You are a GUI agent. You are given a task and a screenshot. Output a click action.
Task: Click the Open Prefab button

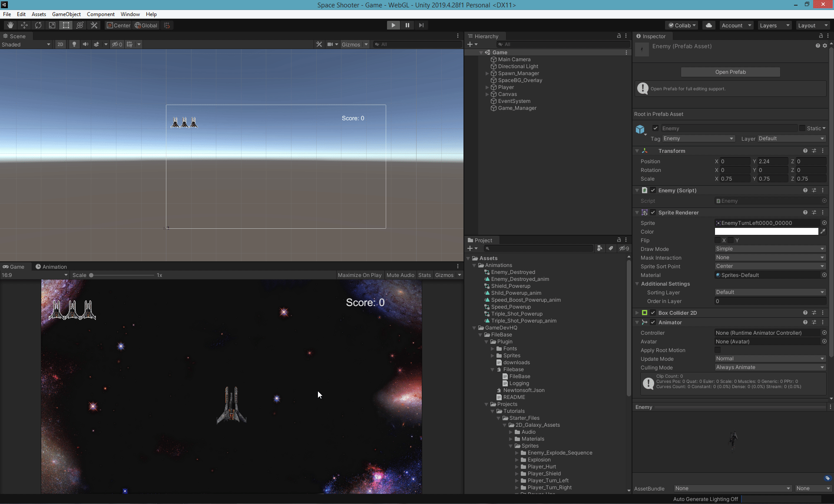730,72
